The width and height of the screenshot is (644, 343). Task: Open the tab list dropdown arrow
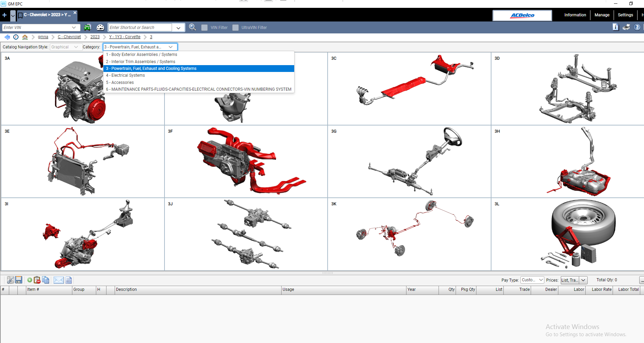pos(13,15)
